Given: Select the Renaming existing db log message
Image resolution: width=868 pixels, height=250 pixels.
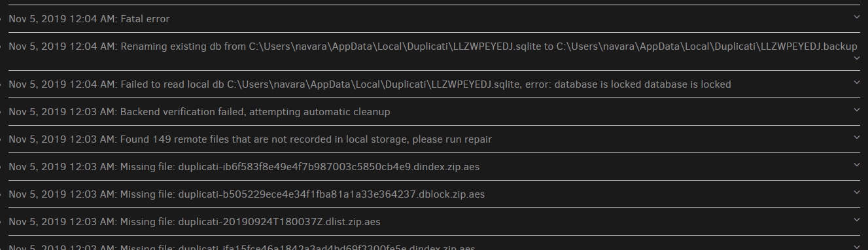Looking at the screenshot, I should (433, 46).
